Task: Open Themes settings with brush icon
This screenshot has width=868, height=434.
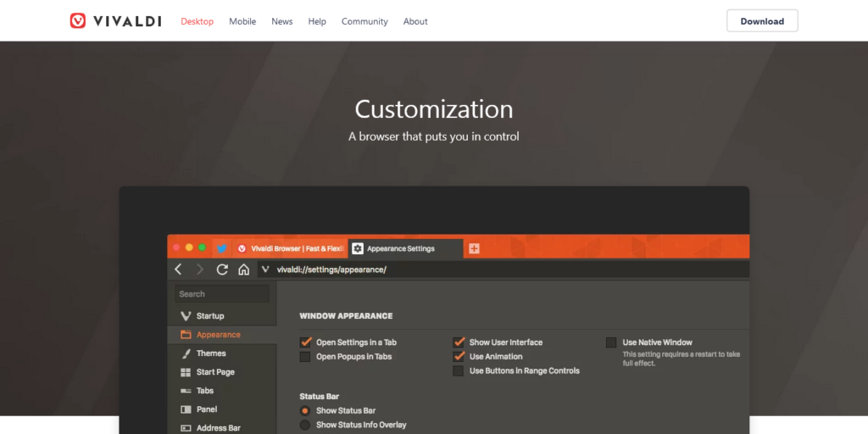Action: point(186,353)
